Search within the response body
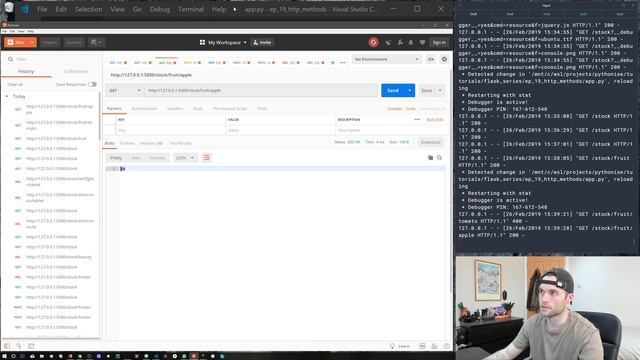Image resolution: width=640 pixels, height=360 pixels. click(x=440, y=158)
